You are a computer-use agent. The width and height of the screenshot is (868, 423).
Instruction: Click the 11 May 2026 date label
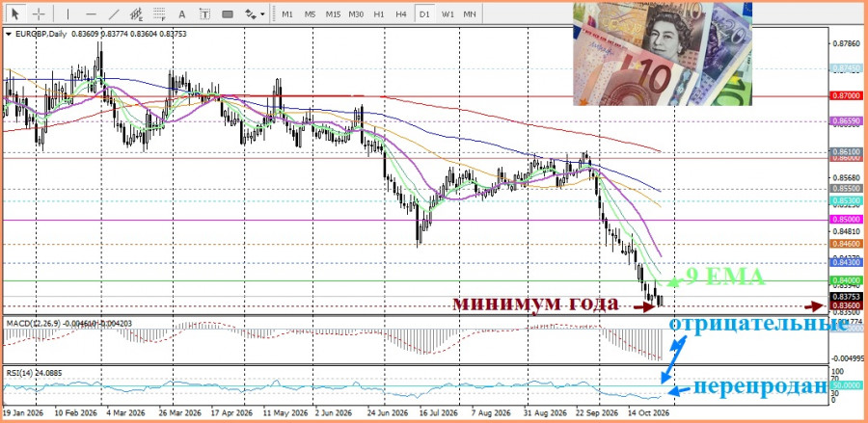point(284,413)
